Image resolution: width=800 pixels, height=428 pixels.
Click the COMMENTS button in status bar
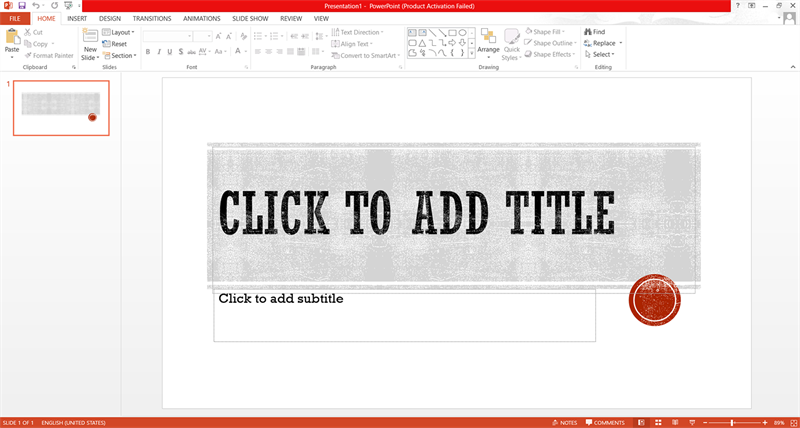pyautogui.click(x=605, y=422)
